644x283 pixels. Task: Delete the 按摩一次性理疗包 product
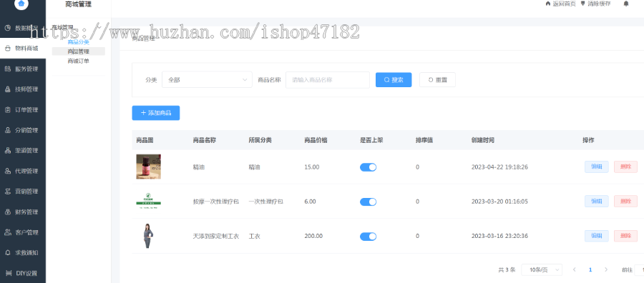click(x=625, y=201)
